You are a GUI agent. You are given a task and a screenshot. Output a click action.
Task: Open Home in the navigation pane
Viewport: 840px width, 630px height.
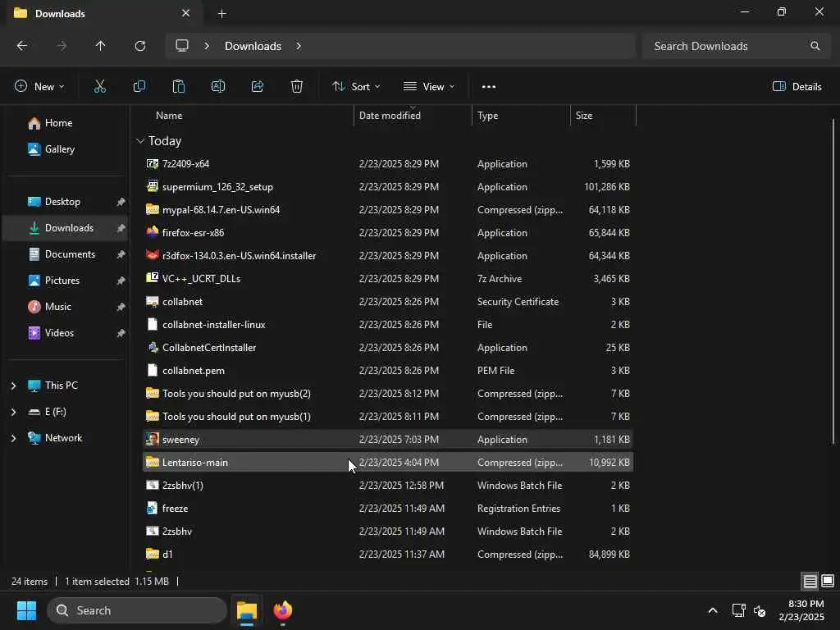point(50,123)
